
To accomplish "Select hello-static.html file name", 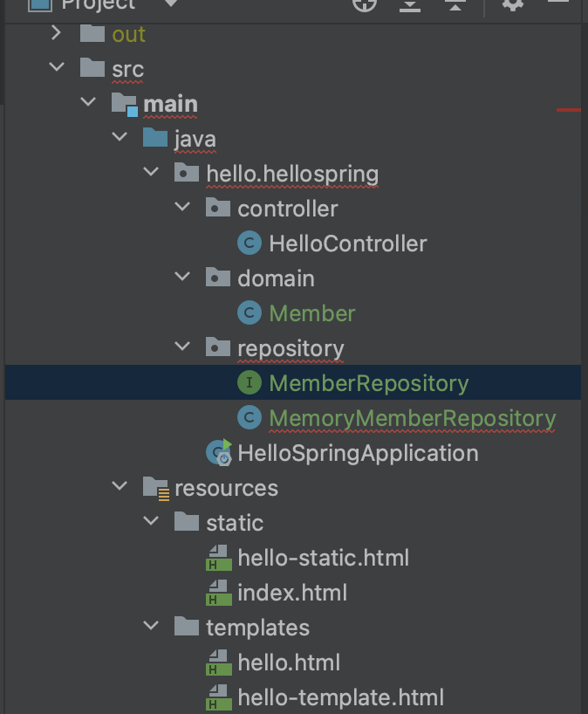I will [x=323, y=558].
